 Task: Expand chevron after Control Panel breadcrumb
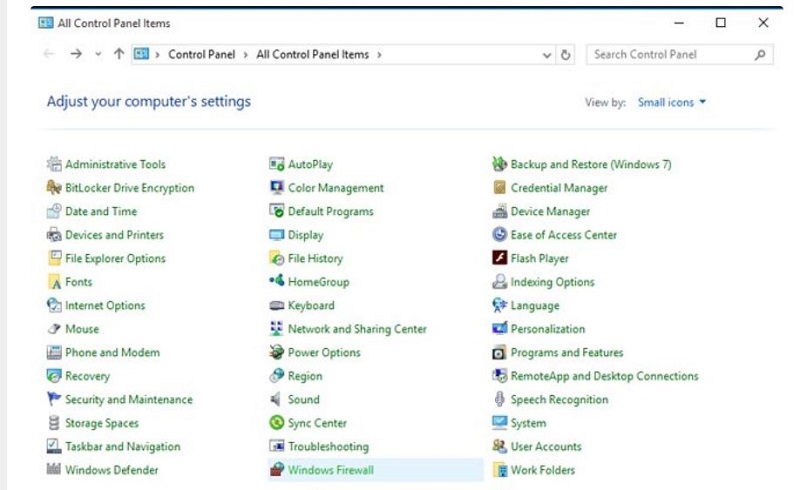245,55
